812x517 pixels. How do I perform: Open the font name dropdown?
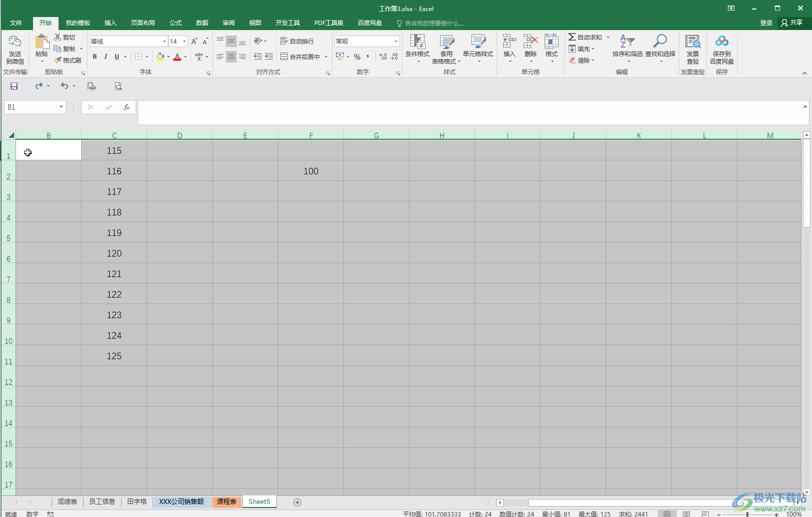click(x=164, y=41)
